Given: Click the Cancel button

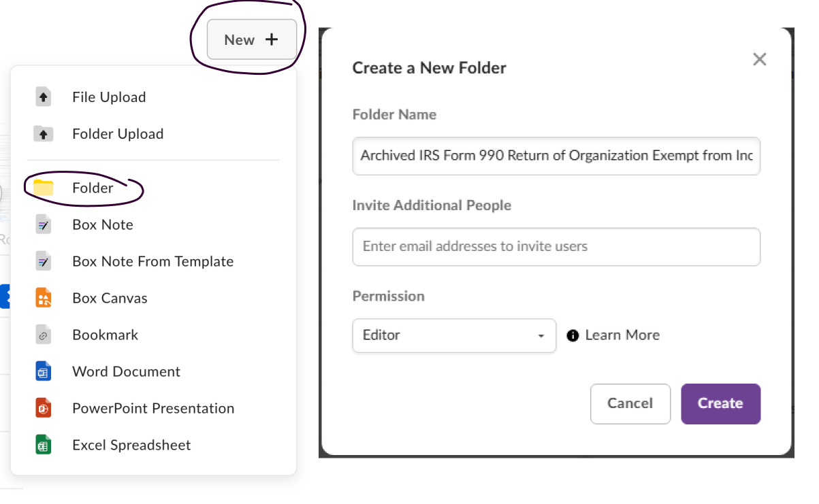Looking at the screenshot, I should click(x=630, y=404).
